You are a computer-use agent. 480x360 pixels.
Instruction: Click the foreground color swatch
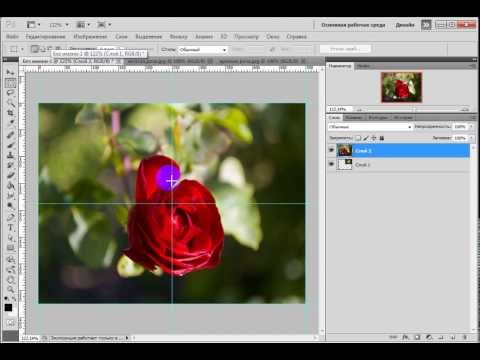point(8,307)
